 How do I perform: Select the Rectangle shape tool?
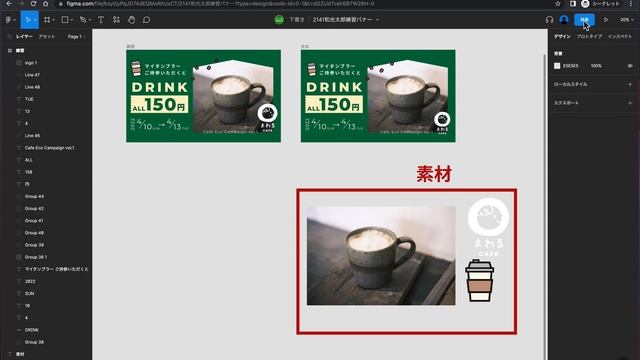64,20
